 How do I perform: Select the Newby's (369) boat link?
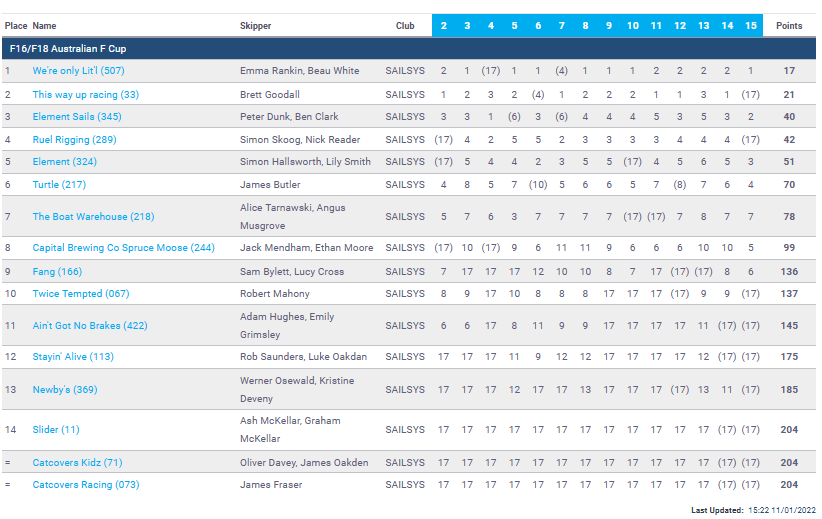pos(65,390)
